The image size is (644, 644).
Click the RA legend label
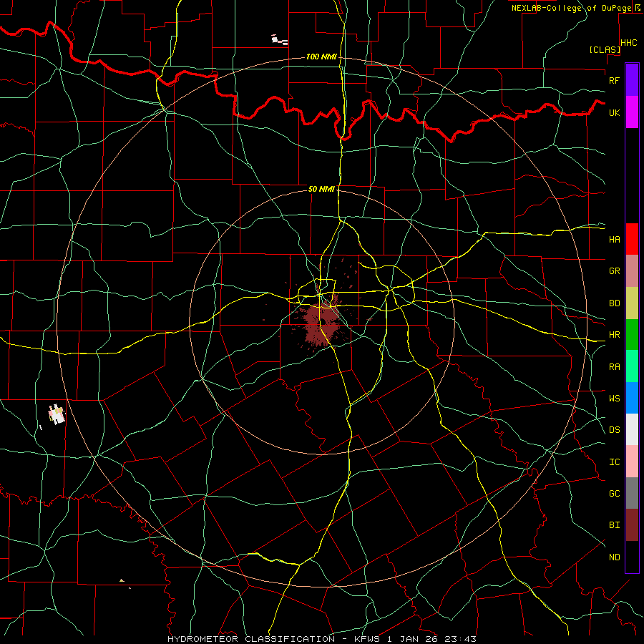point(615,367)
